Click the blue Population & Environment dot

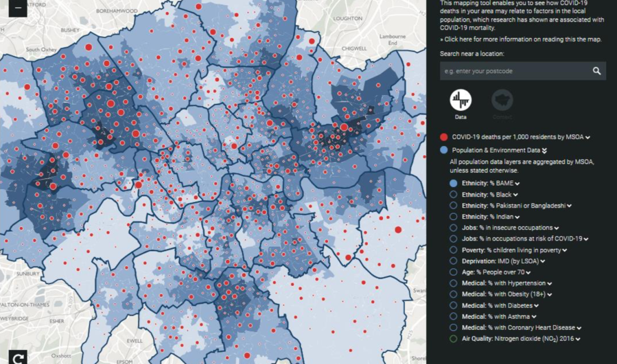[x=444, y=150]
